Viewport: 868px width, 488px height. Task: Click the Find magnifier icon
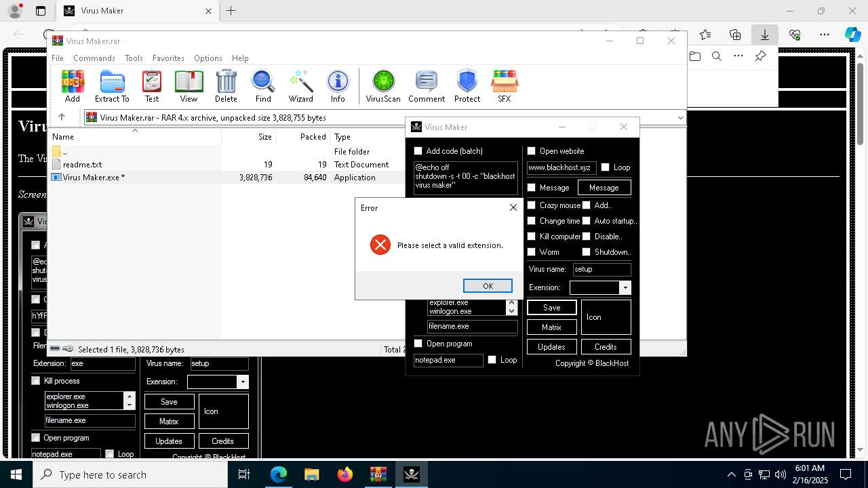(x=263, y=86)
